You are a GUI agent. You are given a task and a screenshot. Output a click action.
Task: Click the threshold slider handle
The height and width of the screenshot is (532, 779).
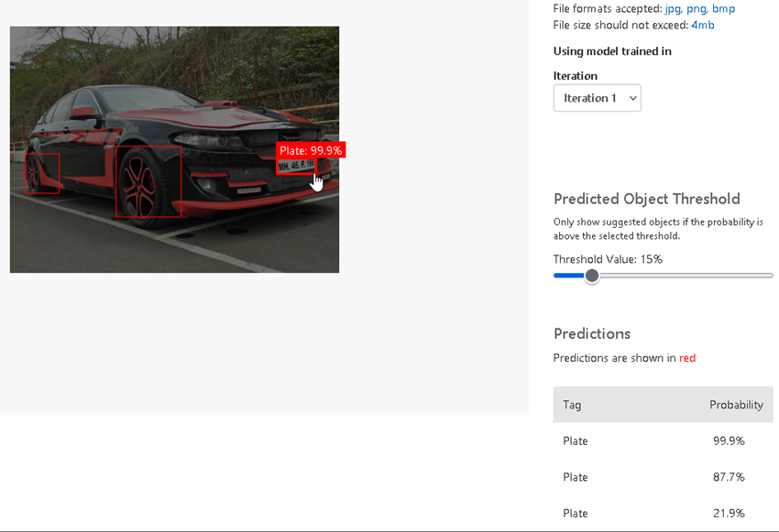tap(592, 276)
